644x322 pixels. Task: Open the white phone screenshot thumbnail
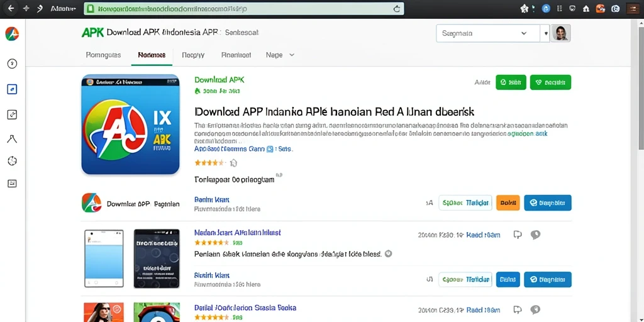pyautogui.click(x=104, y=258)
